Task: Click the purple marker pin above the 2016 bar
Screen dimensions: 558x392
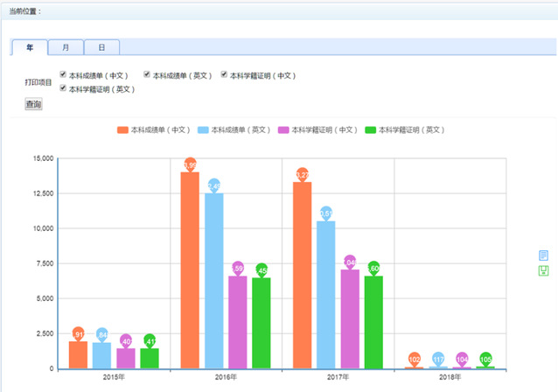Action: click(x=238, y=267)
